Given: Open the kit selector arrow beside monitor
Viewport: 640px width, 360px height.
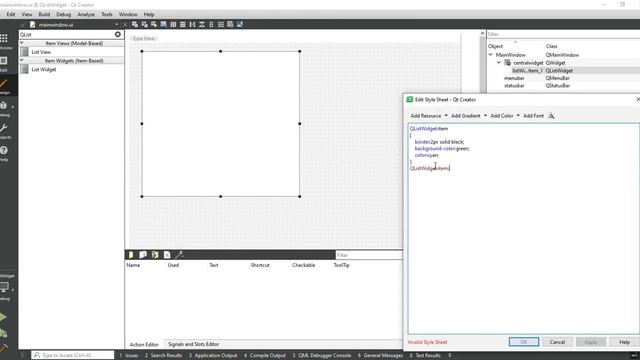Looking at the screenshot, I should click(x=13, y=289).
